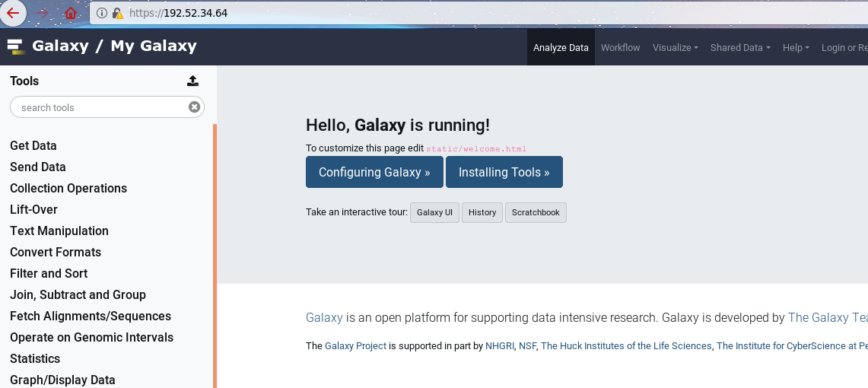
Task: Click Installing Tools button
Action: pyautogui.click(x=504, y=172)
